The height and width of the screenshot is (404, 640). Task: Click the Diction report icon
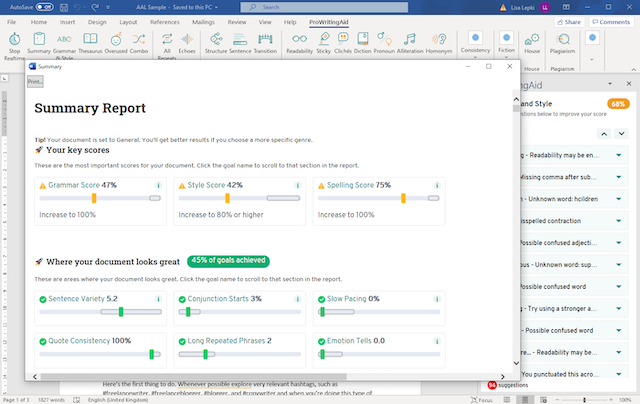click(362, 39)
